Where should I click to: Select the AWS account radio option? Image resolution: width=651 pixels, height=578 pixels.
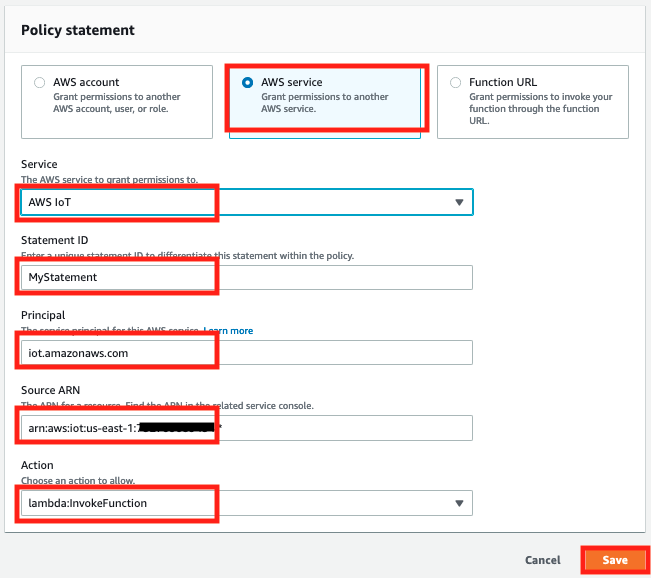(x=39, y=83)
